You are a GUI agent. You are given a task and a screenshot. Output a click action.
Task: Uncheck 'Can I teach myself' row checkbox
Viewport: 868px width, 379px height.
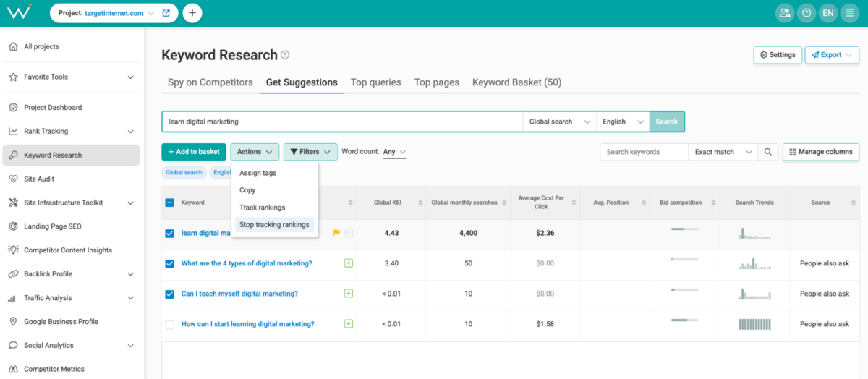click(169, 294)
